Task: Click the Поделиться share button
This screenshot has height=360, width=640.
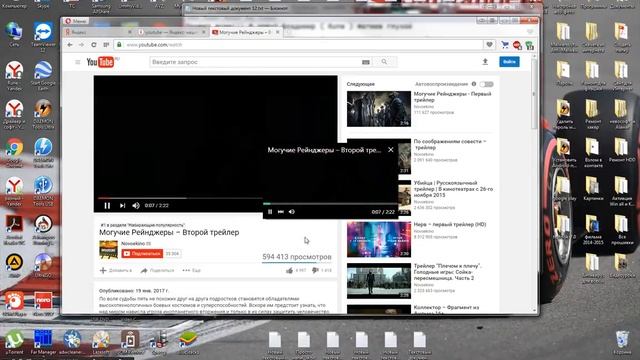Action: (157, 271)
